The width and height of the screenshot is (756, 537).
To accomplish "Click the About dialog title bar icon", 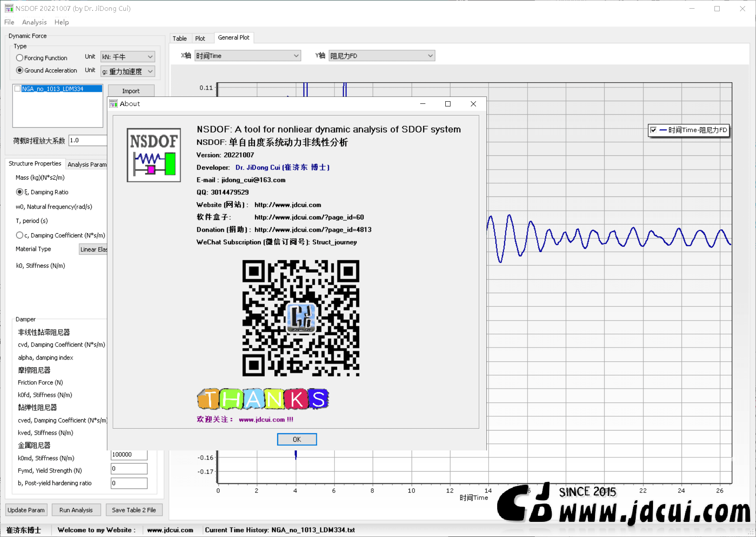I will click(113, 104).
